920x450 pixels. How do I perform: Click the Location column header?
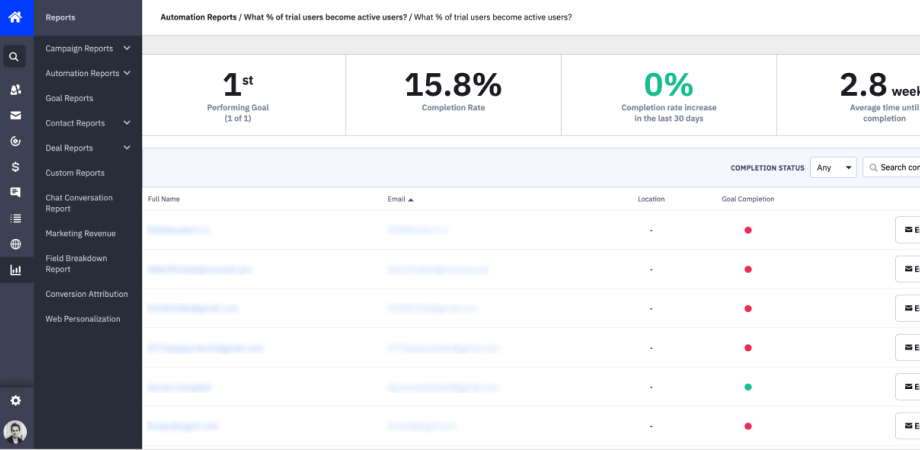(x=651, y=199)
